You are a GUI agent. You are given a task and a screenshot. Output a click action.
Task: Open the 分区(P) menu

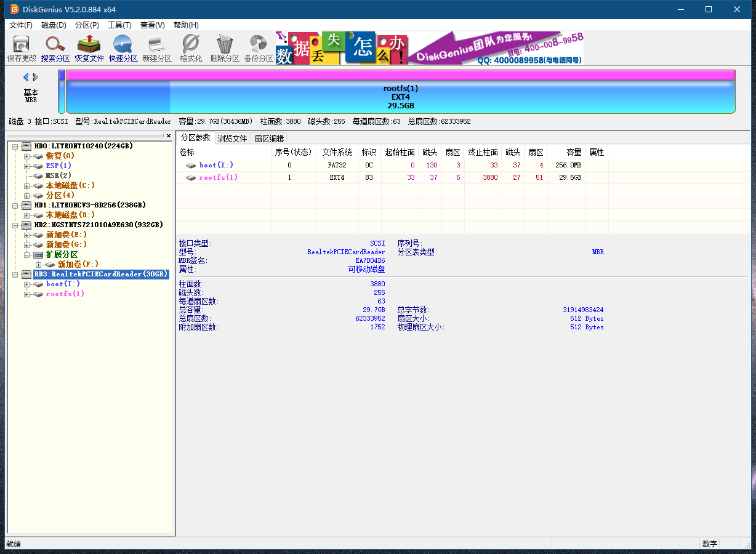point(87,25)
